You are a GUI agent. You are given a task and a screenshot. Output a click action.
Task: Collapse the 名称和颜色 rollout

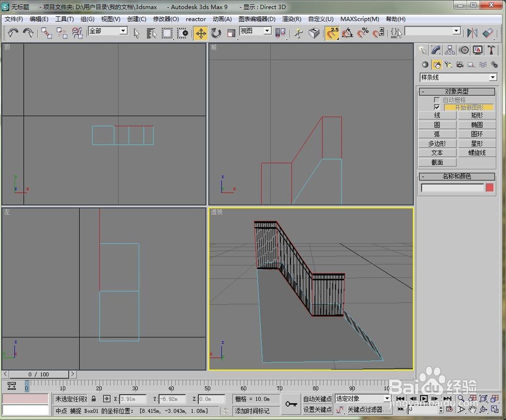click(x=457, y=176)
